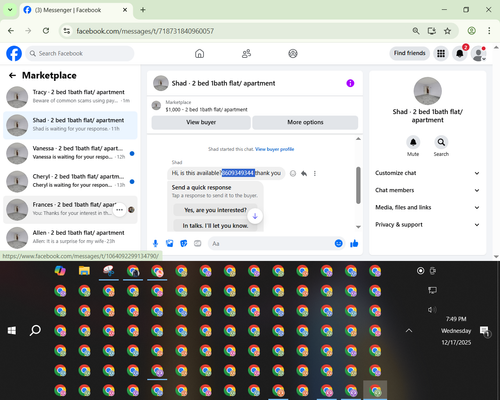Click Frances's conversation thumbnail

[x=17, y=210]
